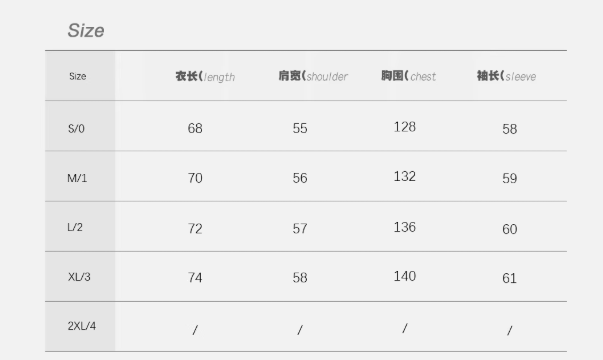Click length value 68 for S/0
The height and width of the screenshot is (360, 603).
[x=195, y=128]
